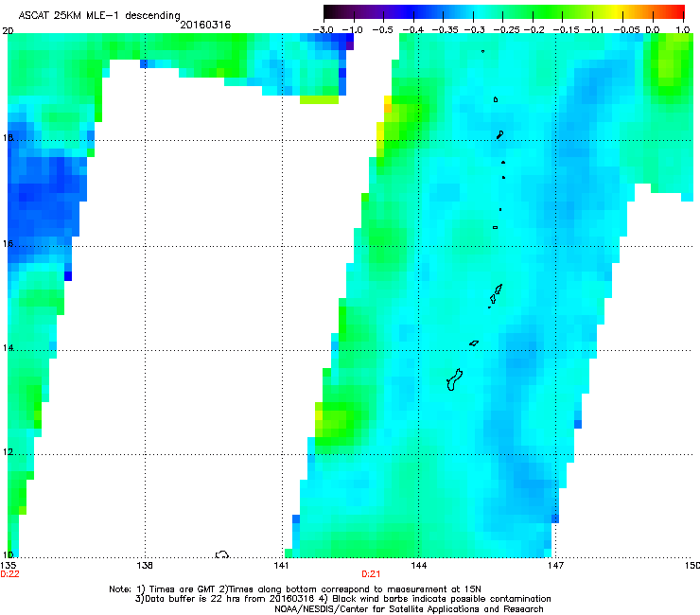Screen dimensions: 700x615
Task: Click the longitude axis label 138
Action: pyautogui.click(x=145, y=566)
